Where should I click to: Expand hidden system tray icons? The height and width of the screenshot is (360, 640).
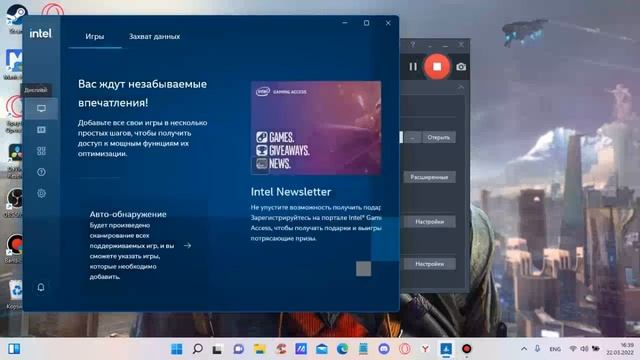(524, 349)
